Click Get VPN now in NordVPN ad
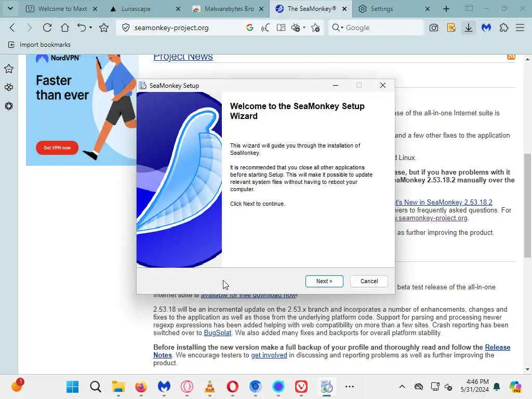The width and height of the screenshot is (532, 399). point(57,148)
